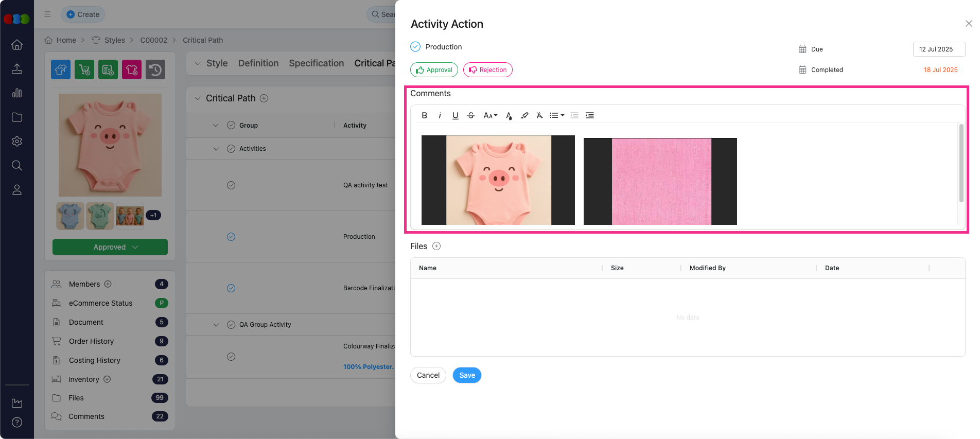Screen dimensions: 980x439
Task: Toggle bold formatting in comments editor
Action: (424, 115)
